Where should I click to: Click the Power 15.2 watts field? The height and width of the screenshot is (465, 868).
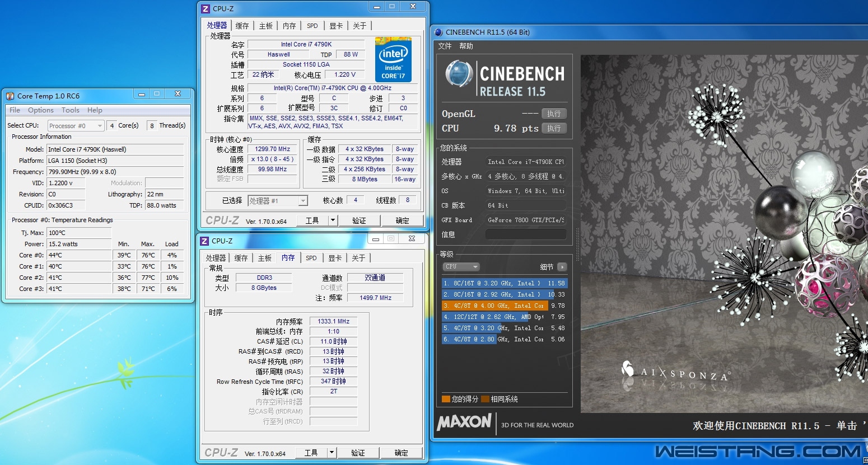pos(79,244)
